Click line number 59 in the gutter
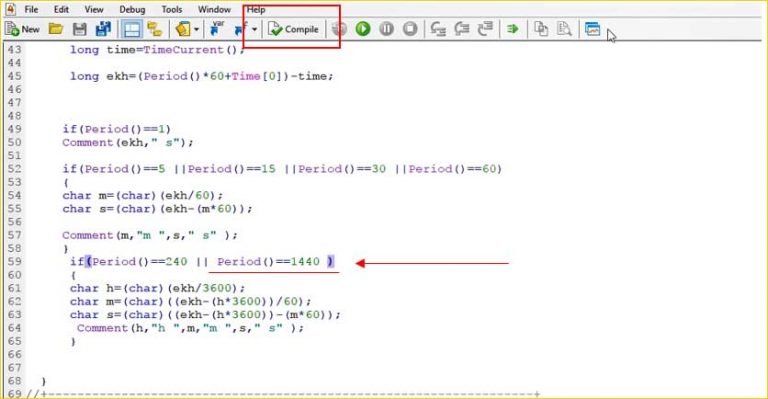Viewport: 768px width, 399px height. (15, 261)
